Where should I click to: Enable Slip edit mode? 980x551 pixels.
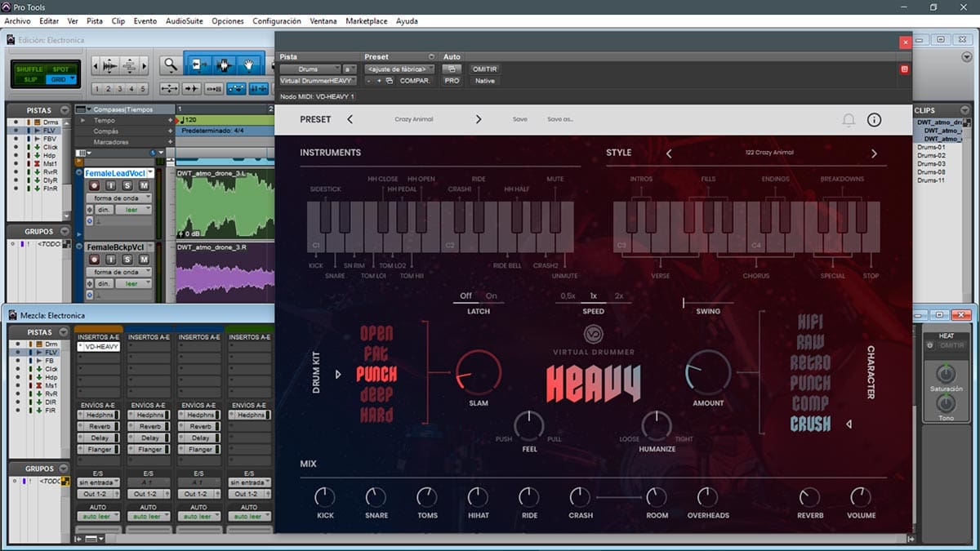(x=30, y=79)
